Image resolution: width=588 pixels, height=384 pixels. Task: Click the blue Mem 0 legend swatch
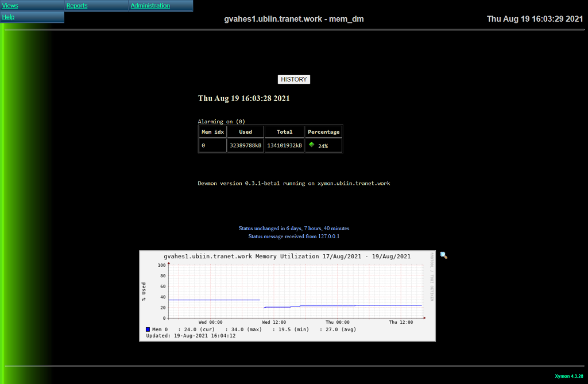[148, 329]
